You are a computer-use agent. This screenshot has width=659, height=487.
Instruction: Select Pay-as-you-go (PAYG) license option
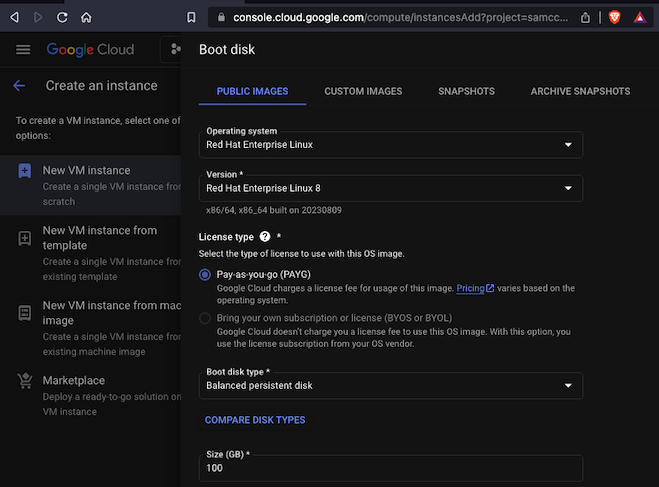click(205, 274)
